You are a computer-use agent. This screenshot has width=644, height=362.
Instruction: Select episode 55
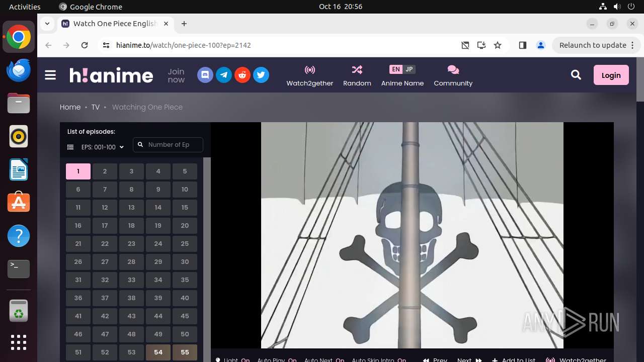185,352
